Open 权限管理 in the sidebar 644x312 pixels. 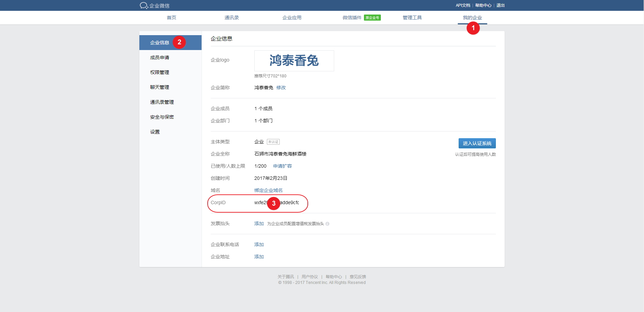point(170,72)
